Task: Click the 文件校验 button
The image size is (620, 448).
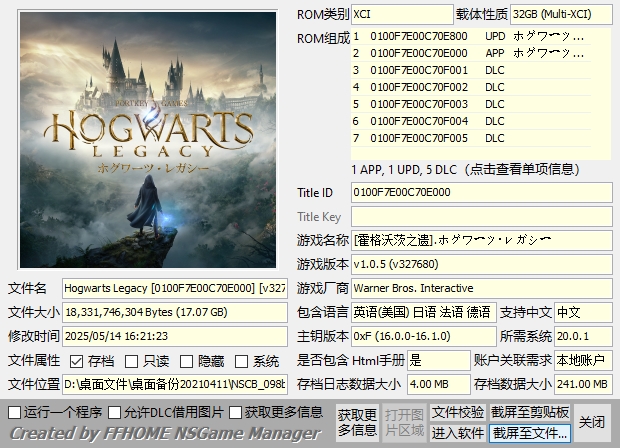Action: (x=458, y=412)
